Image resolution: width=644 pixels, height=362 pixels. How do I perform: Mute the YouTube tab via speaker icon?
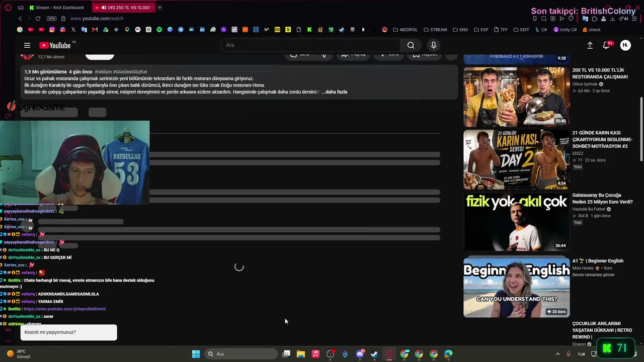pos(104,8)
